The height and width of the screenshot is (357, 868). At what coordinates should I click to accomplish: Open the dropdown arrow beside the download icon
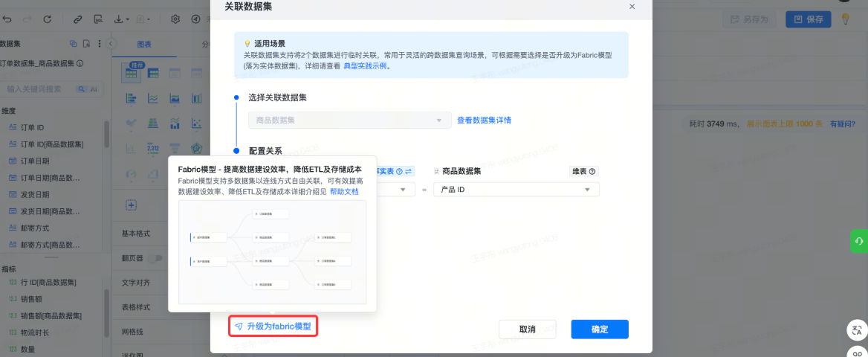[128, 19]
